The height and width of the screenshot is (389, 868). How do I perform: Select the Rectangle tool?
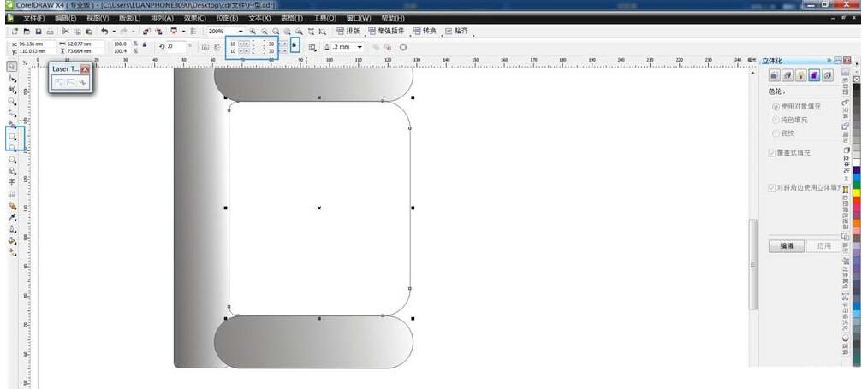click(x=12, y=136)
